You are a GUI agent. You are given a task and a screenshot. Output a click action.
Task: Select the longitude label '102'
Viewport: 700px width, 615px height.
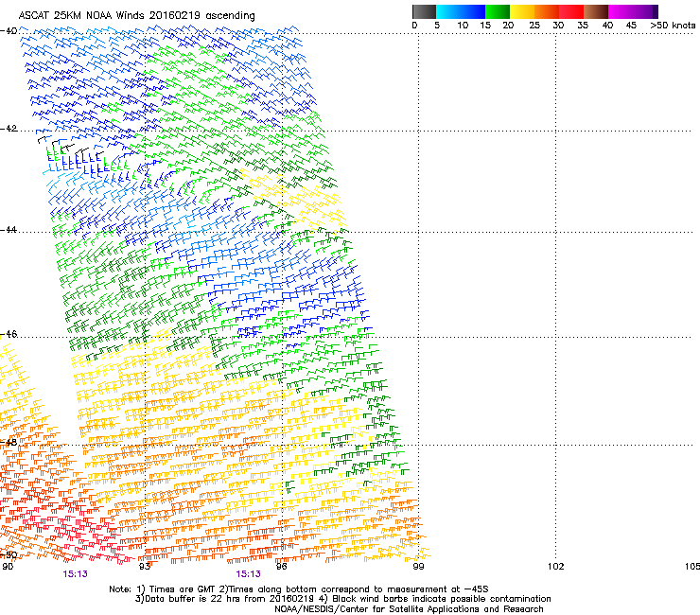(556, 567)
